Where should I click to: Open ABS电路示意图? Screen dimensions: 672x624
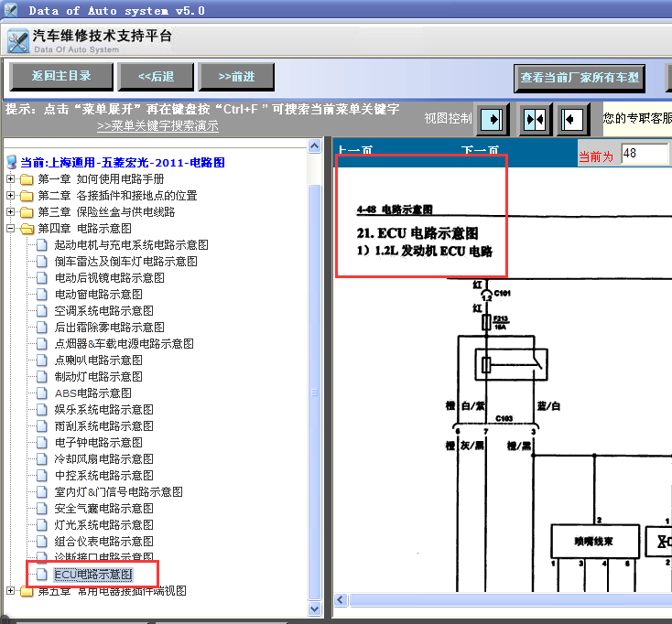(93, 393)
